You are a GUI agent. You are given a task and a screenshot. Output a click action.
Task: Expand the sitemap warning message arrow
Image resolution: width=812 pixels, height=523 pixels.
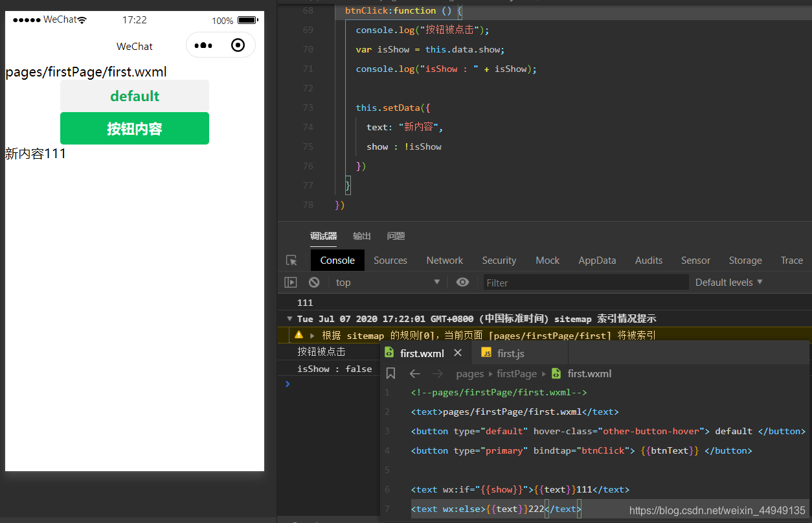coord(312,336)
